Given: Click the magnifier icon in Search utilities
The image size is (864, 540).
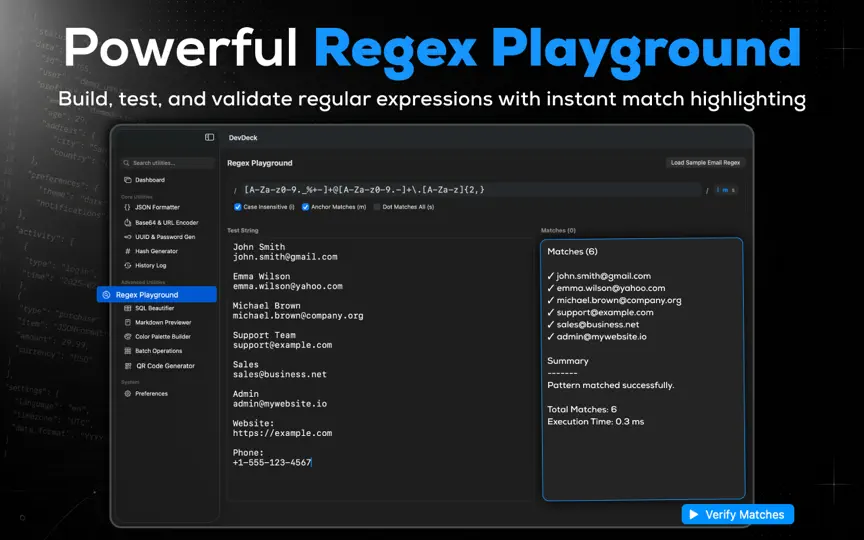Looking at the screenshot, I should coord(126,163).
